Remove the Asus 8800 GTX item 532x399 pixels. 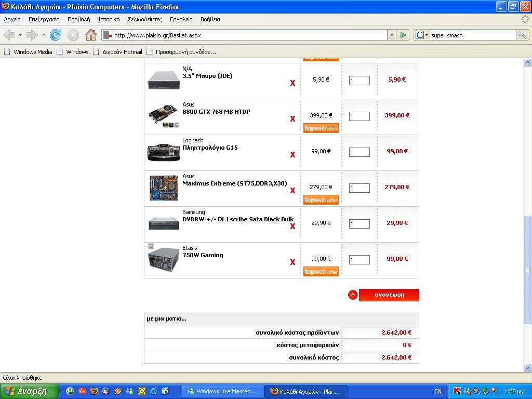click(x=292, y=119)
